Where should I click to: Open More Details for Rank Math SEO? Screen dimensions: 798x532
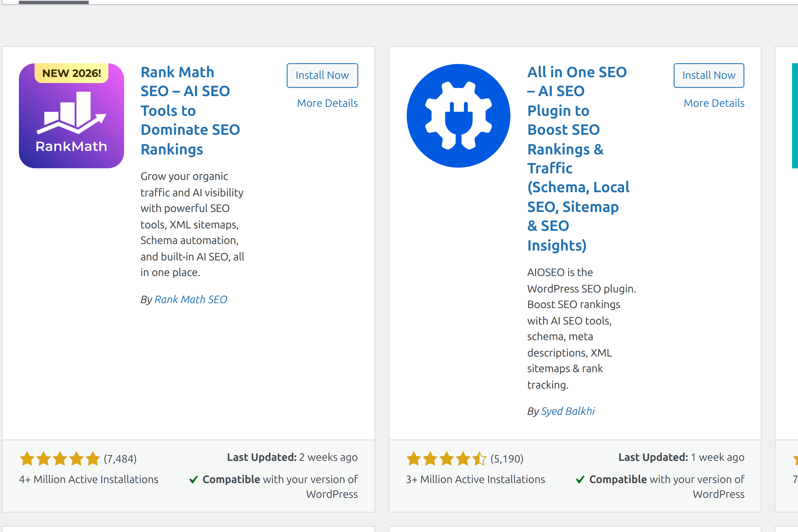(327, 103)
